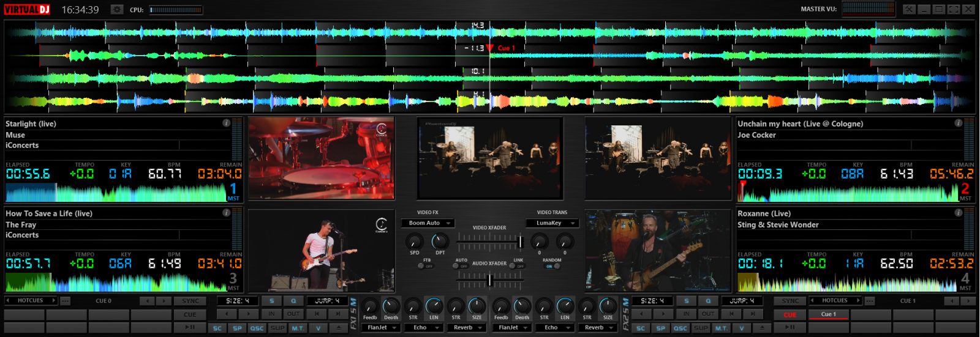The width and height of the screenshot is (980, 337).
Task: Click the video FX DPT knob
Action: (x=440, y=241)
